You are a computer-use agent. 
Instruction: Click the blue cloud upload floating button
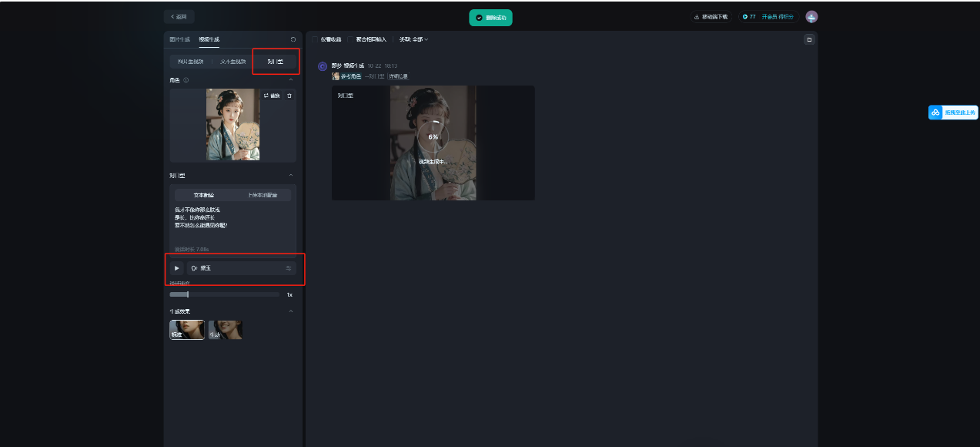(952, 113)
